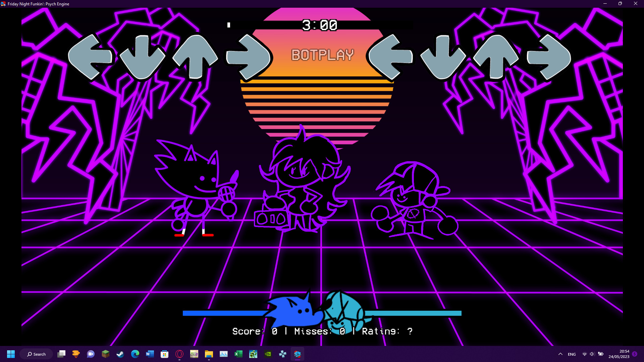Open Minecraft from the taskbar

[x=106, y=354]
